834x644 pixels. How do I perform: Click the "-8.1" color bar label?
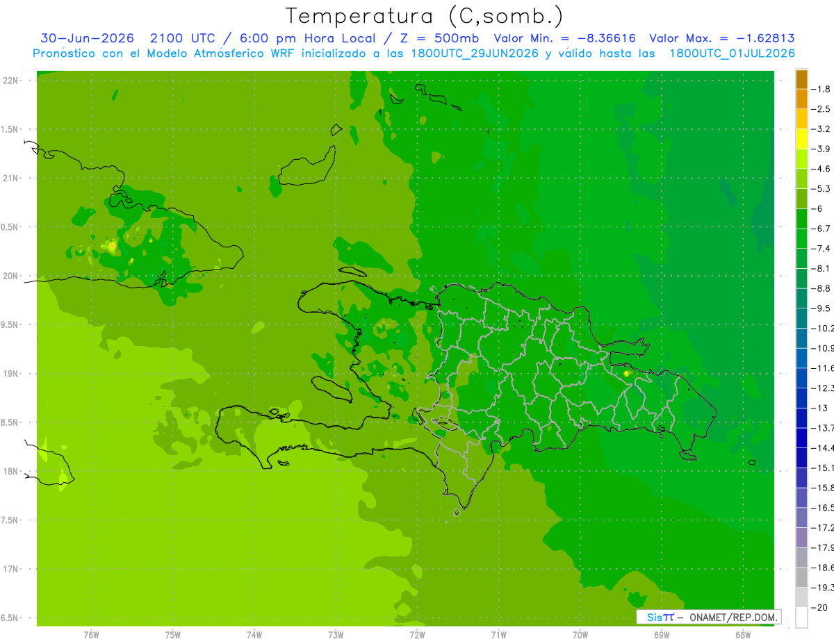pos(821,268)
